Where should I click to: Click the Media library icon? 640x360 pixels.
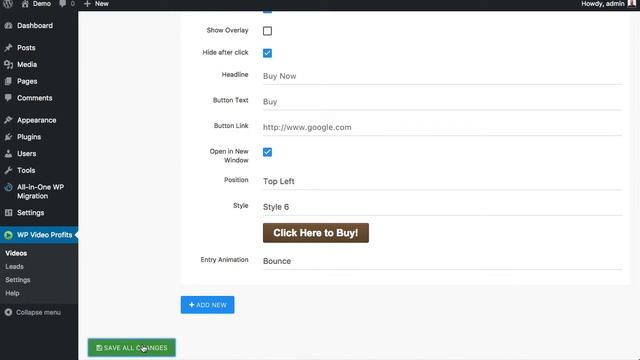(x=8, y=64)
